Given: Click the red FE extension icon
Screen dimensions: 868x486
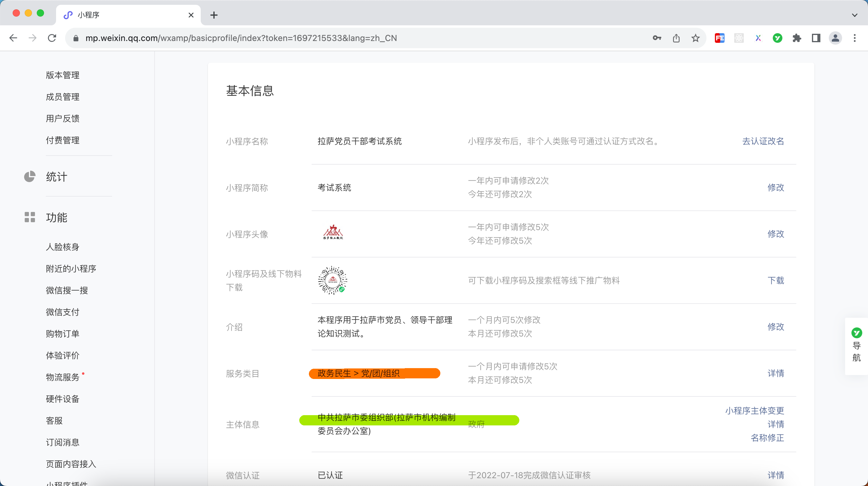Looking at the screenshot, I should 719,38.
